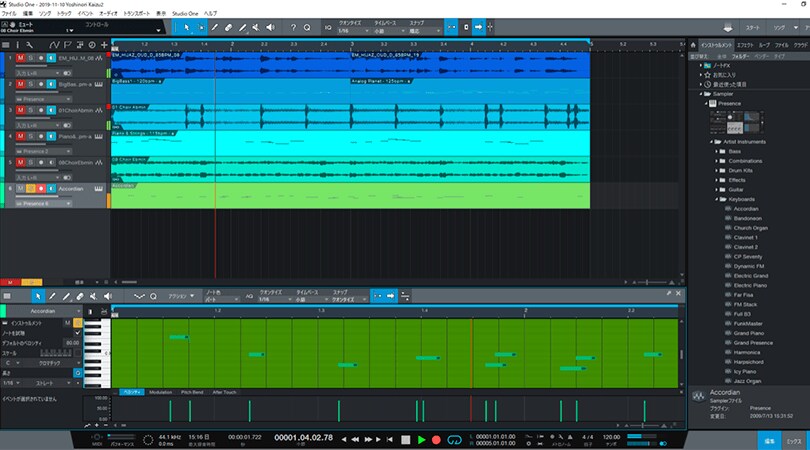This screenshot has height=450, width=810.
Task: Click the editor Listen speaker tool
Action: pos(107,296)
